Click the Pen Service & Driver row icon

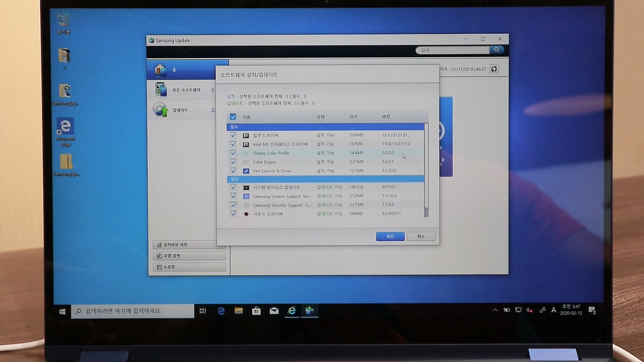[x=246, y=171]
